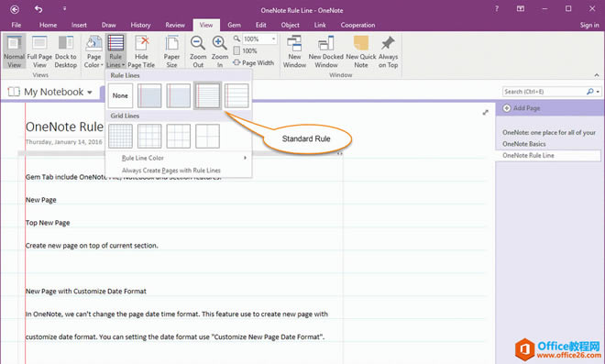Click the Search (Ctrl+E) field

[544, 92]
